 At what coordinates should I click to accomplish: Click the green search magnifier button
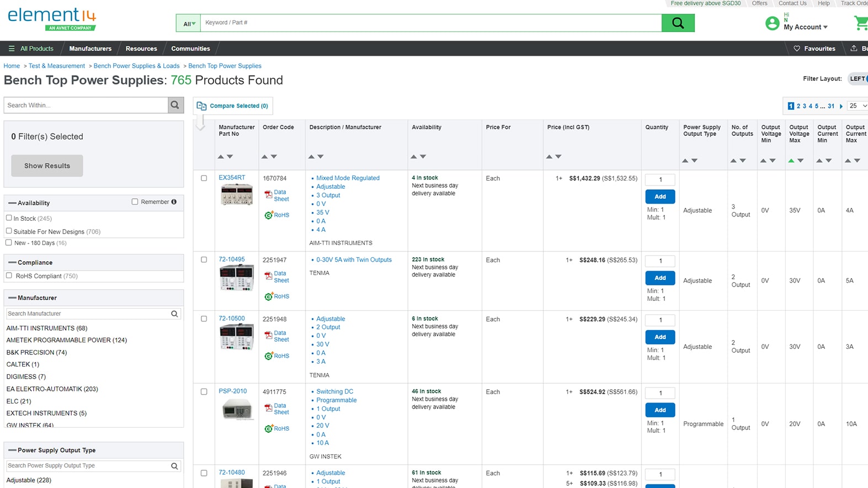pos(678,23)
